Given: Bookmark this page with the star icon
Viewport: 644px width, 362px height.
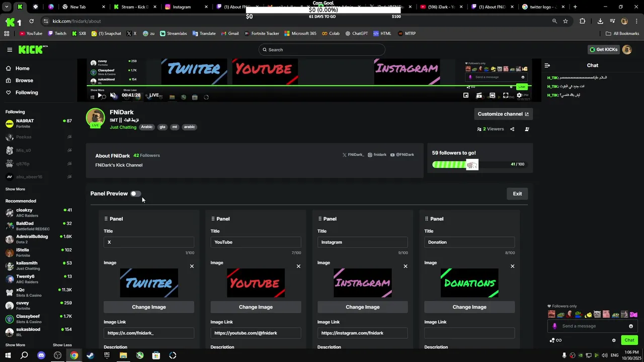Looking at the screenshot, I should tap(566, 21).
